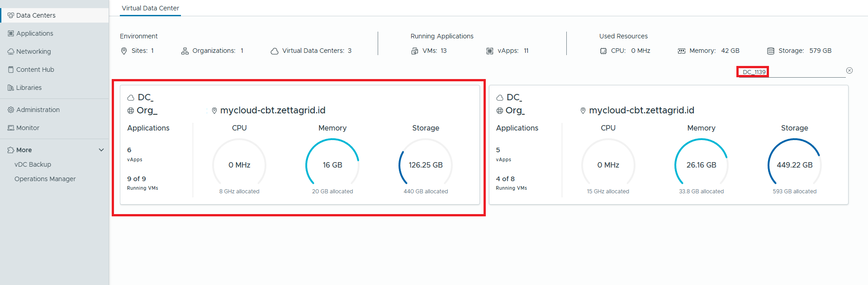
Task: Click the '5' vApps count in second card
Action: [x=498, y=150]
